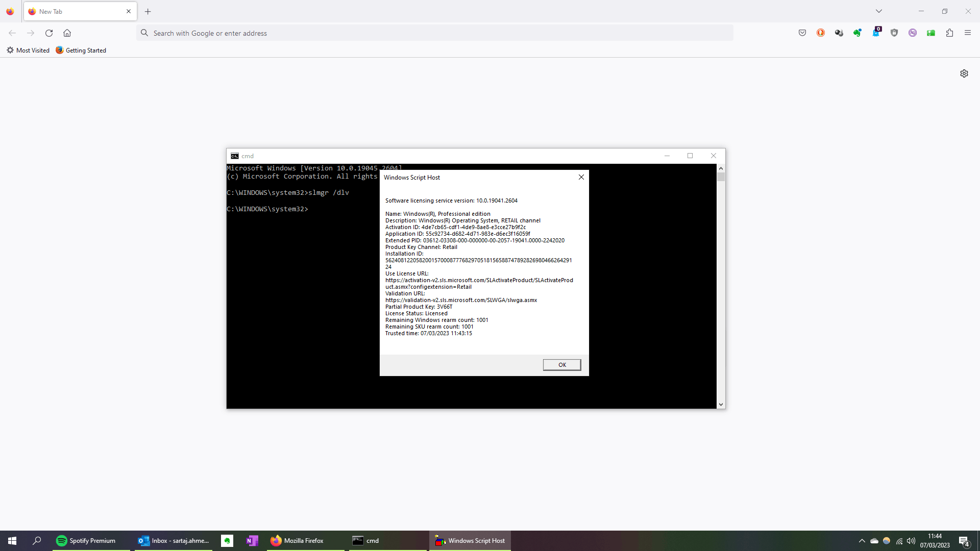This screenshot has width=980, height=551.
Task: Show hidden system tray icons
Action: click(x=862, y=541)
